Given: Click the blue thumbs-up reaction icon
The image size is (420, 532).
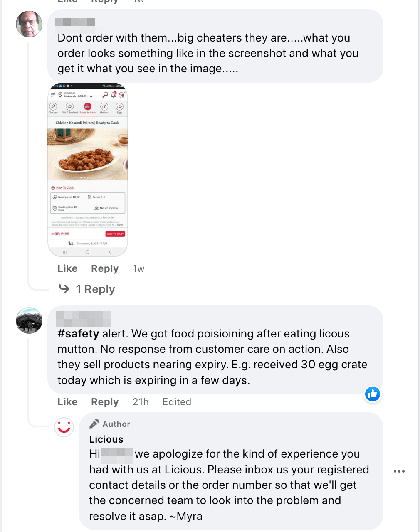Looking at the screenshot, I should click(373, 394).
